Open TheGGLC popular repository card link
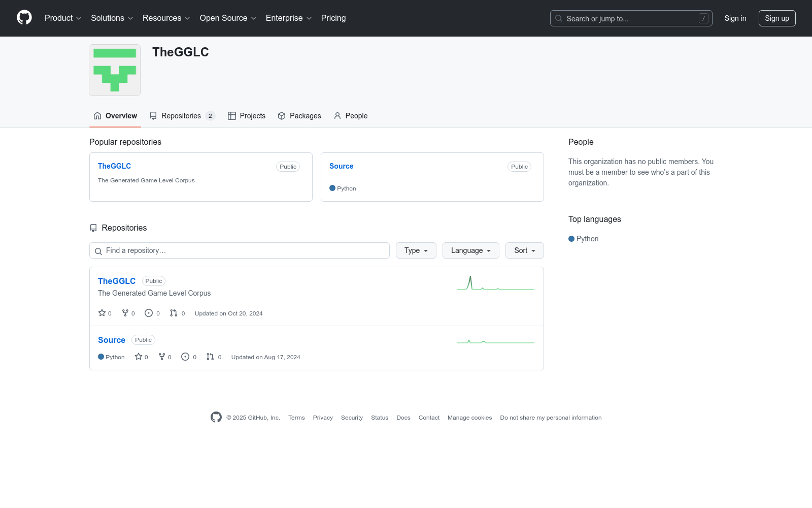The width and height of the screenshot is (812, 508). [114, 166]
